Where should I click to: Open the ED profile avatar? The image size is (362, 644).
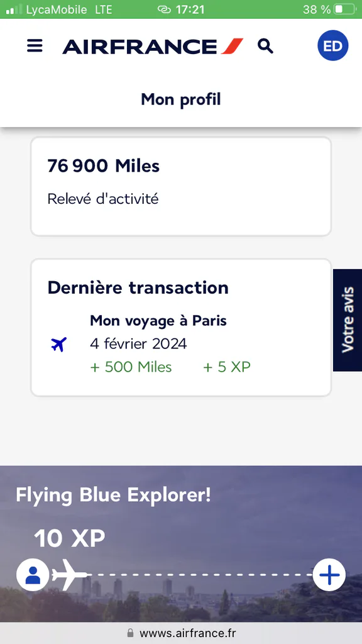(x=333, y=45)
